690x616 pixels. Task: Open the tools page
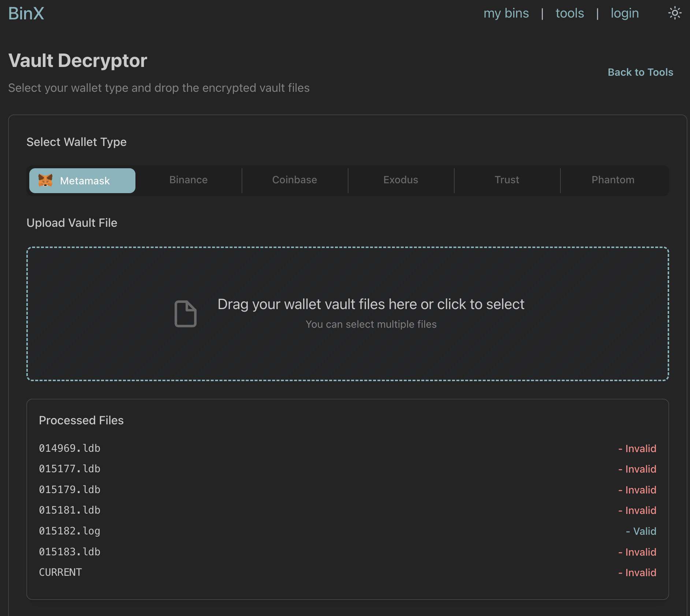[x=570, y=14]
